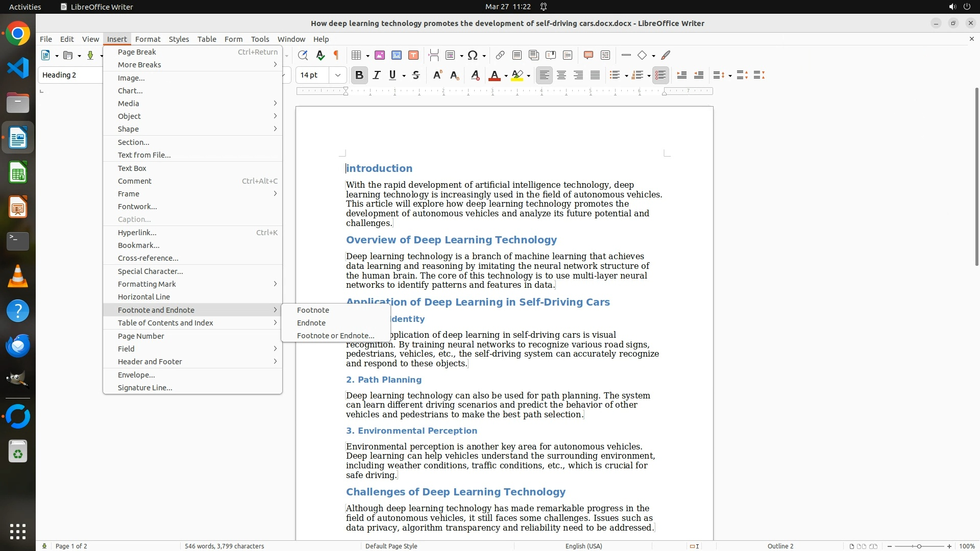This screenshot has height=551, width=980.
Task: Click the Insert Hyperlink chain icon
Action: coord(500,55)
